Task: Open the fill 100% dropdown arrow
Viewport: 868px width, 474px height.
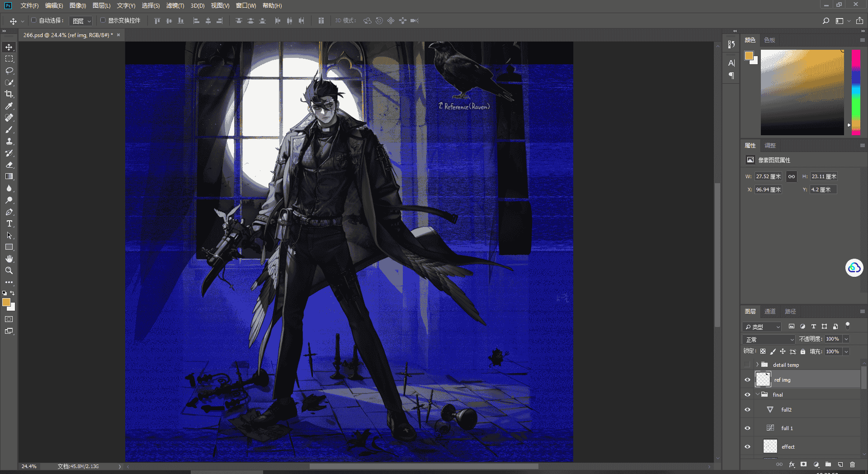Action: click(x=846, y=351)
